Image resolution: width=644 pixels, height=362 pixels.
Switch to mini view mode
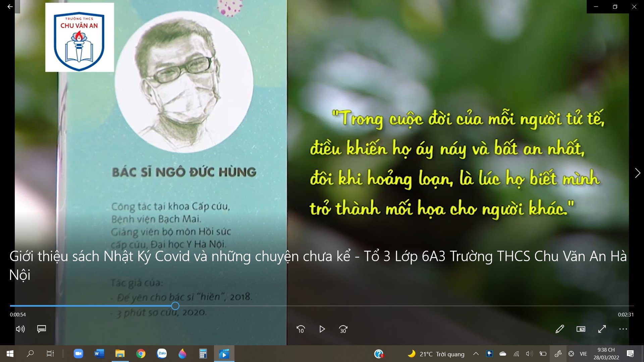581,329
